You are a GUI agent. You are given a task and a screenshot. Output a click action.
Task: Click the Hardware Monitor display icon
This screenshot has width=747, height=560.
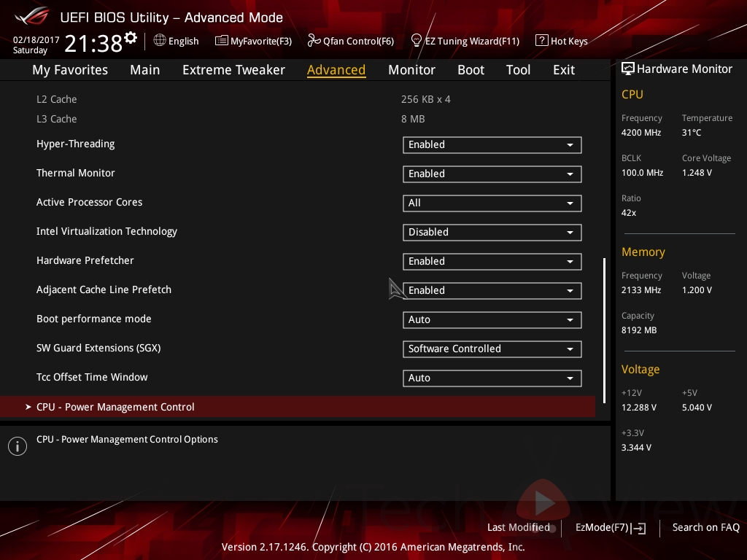pyautogui.click(x=628, y=69)
